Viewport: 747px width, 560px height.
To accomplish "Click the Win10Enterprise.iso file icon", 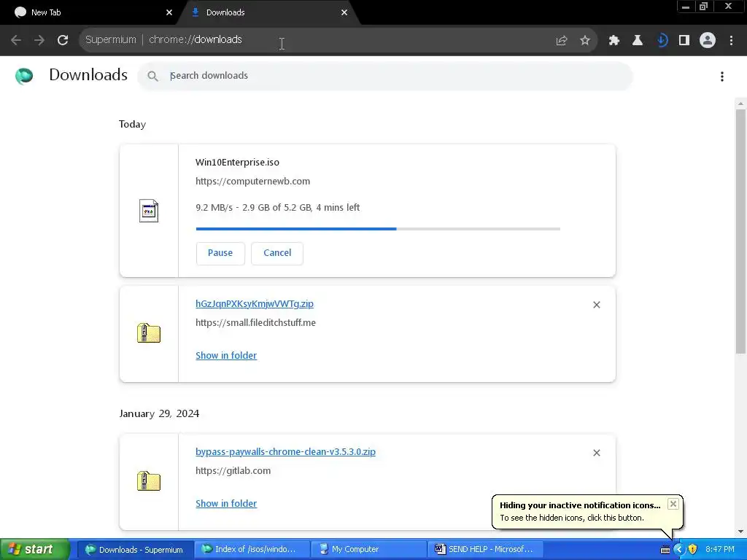I will coord(149,211).
